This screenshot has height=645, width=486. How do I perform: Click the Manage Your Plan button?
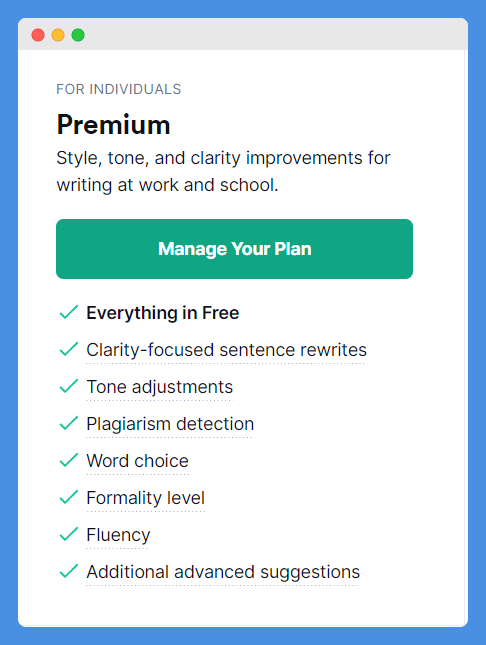point(234,249)
